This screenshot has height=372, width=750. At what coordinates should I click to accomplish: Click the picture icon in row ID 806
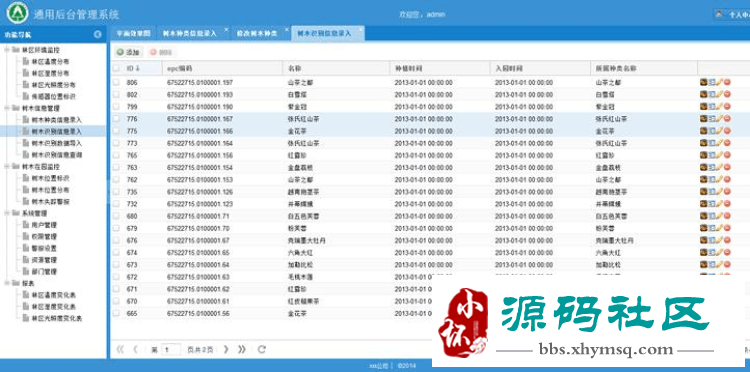[x=704, y=82]
